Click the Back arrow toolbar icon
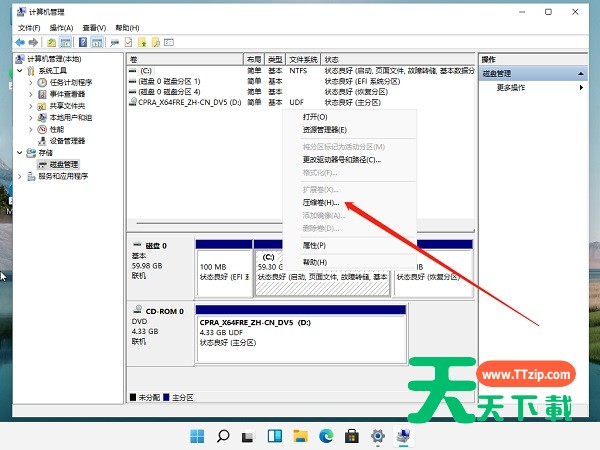Screen dimensions: 600x450 [x=19, y=43]
